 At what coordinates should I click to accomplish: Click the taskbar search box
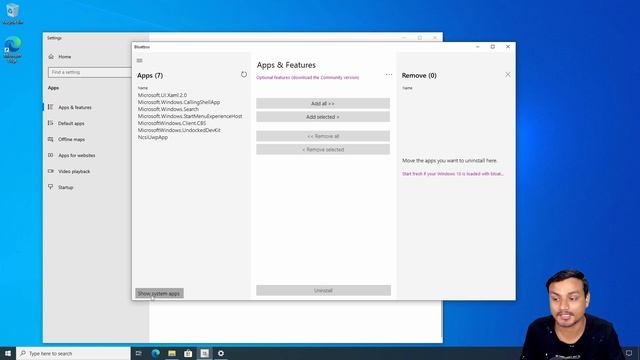tap(73, 353)
